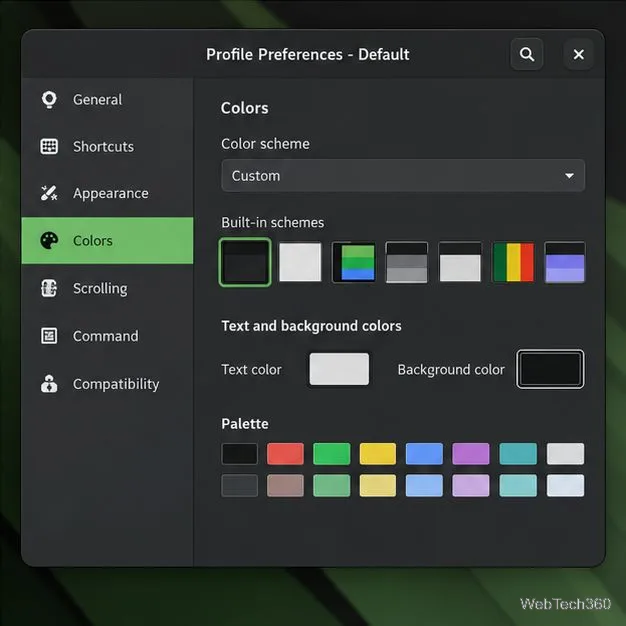This screenshot has width=626, height=626.
Task: Click the Compatibility icon in sidebar
Action: click(x=49, y=384)
